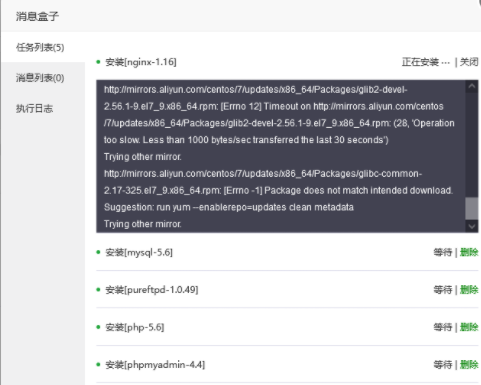The image size is (481, 385).
Task: Delete the phpmyadmin-4.4 install task
Action: pyautogui.click(x=469, y=365)
